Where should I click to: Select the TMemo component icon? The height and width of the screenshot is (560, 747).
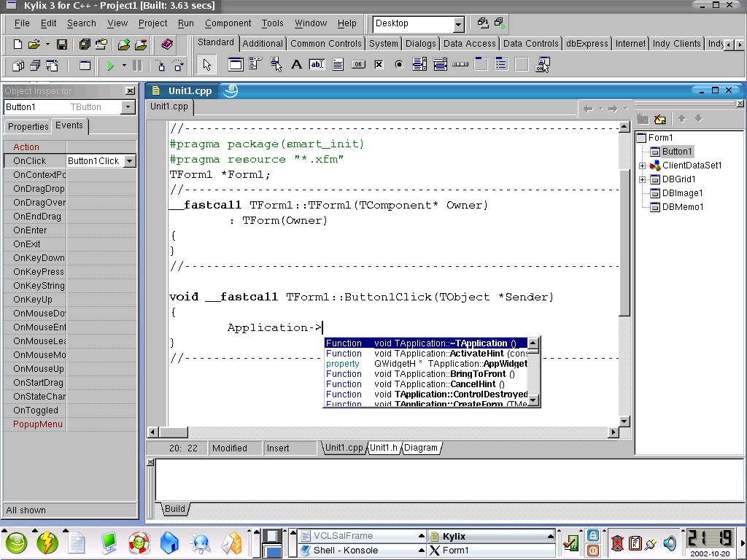coord(337,65)
